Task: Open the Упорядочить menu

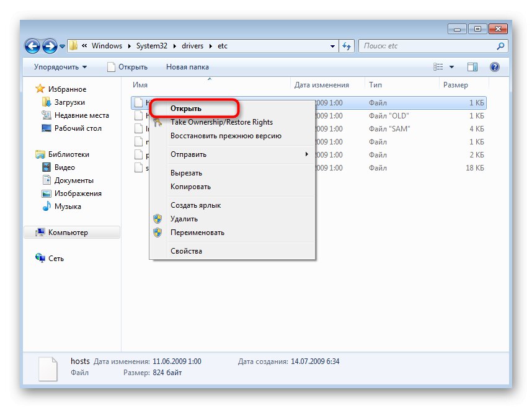Action: tap(60, 67)
